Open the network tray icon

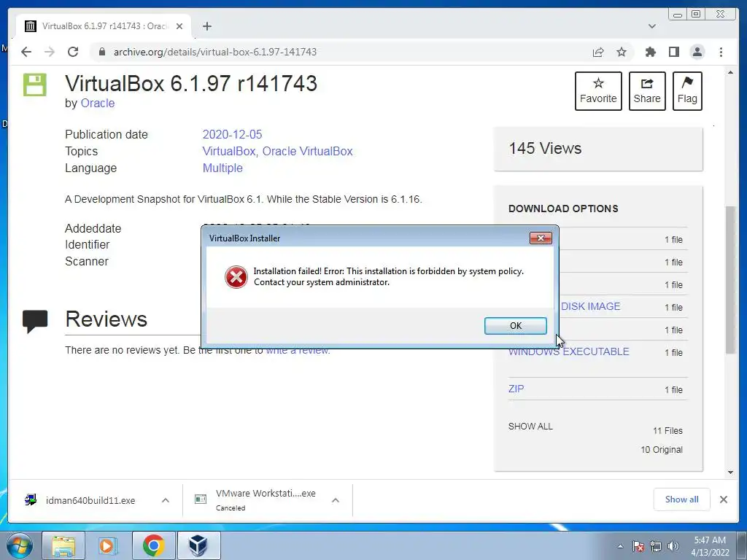pos(656,547)
